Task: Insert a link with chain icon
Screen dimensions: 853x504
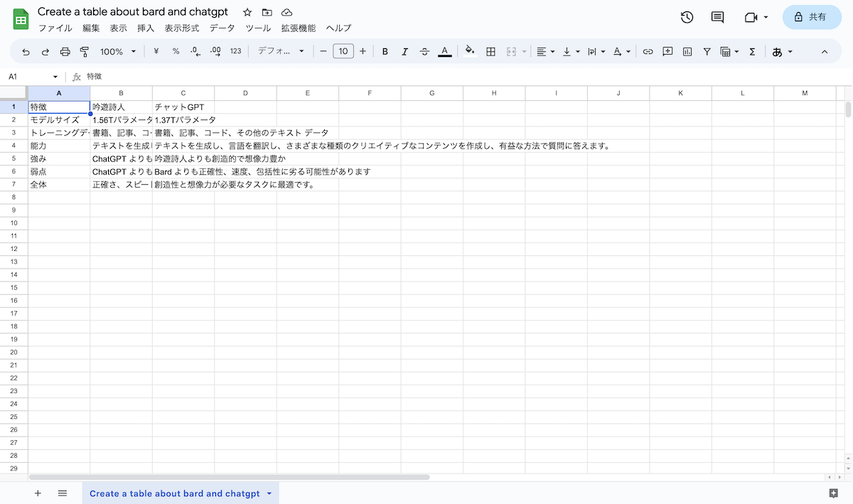Action: pyautogui.click(x=648, y=51)
